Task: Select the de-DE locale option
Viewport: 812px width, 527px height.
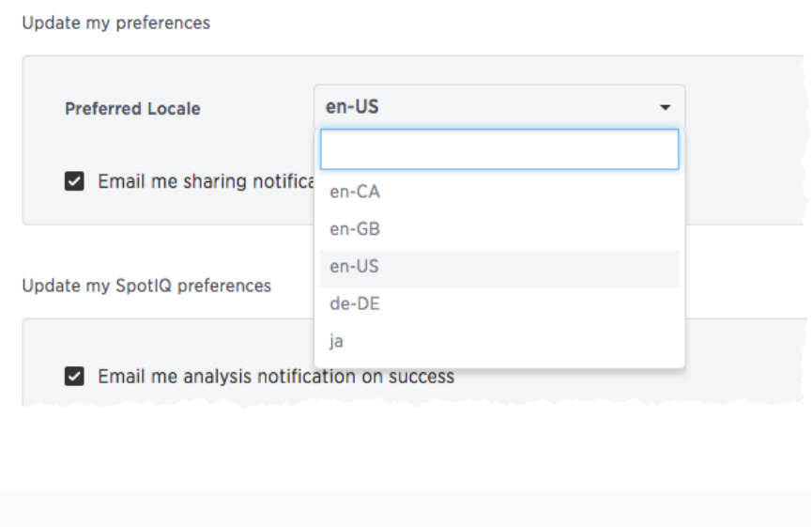Action: [499, 303]
